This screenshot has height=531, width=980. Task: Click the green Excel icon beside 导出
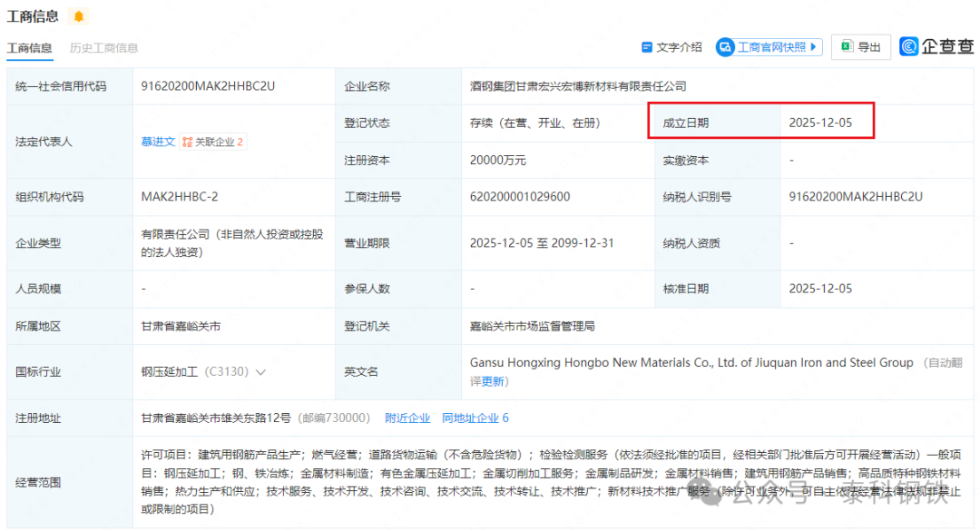coord(847,47)
